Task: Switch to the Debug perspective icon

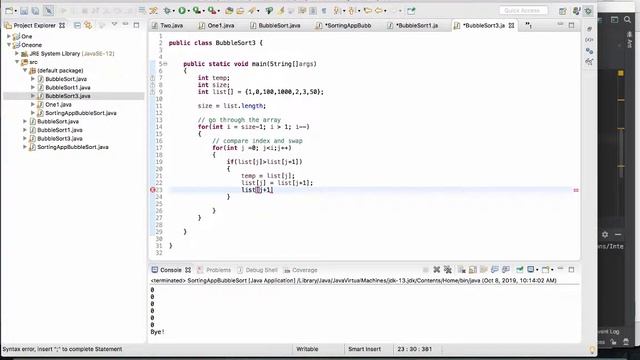Action: 588,11
